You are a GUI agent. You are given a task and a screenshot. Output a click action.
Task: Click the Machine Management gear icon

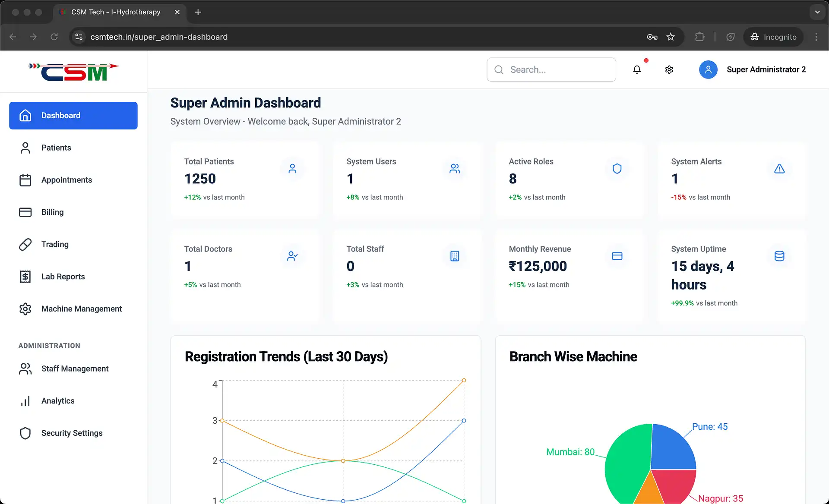(25, 309)
